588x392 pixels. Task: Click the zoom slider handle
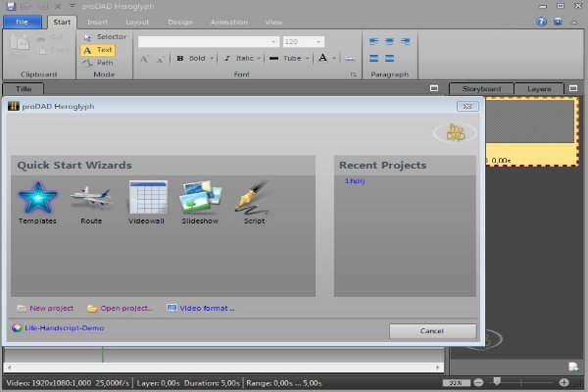click(497, 381)
